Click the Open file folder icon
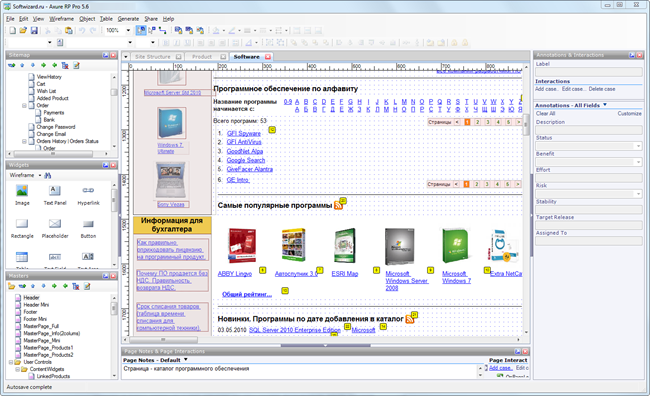This screenshot has width=650, height=396. point(23,30)
